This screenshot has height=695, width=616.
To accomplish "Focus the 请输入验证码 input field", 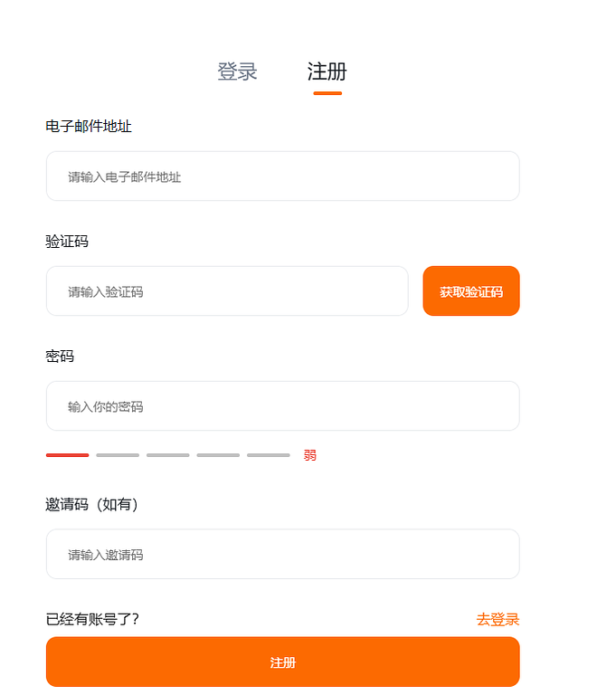I will point(227,291).
